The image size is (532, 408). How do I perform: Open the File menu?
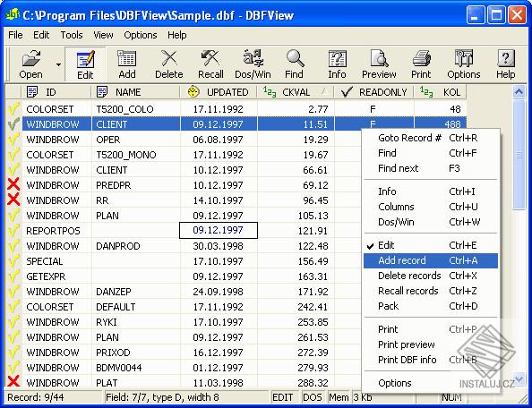[x=15, y=35]
